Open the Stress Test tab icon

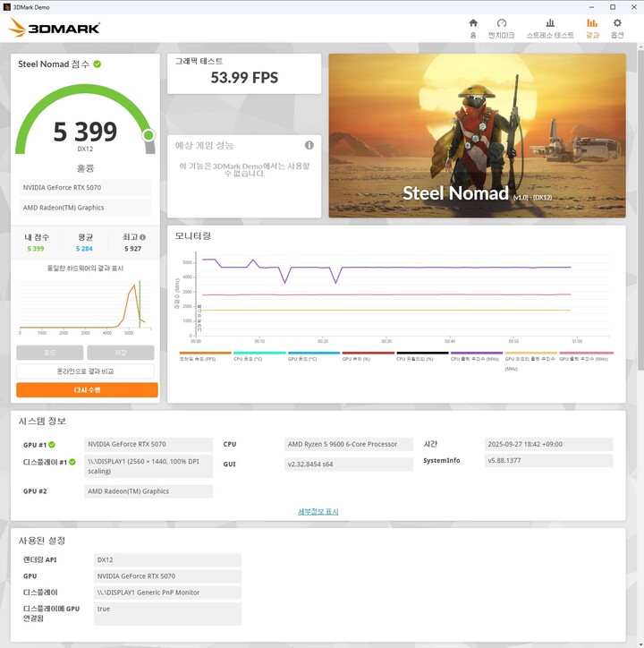550,27
